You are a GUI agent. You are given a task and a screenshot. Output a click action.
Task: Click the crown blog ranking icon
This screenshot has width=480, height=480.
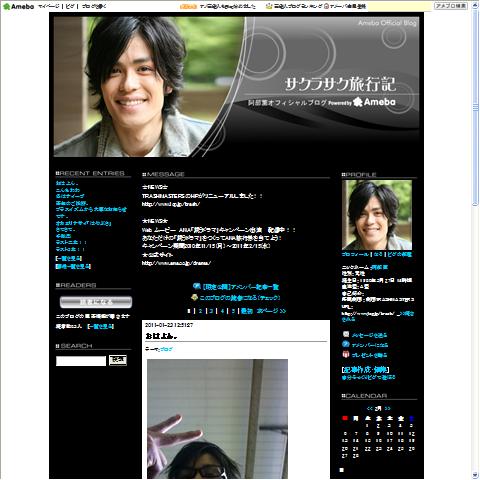point(269,6)
